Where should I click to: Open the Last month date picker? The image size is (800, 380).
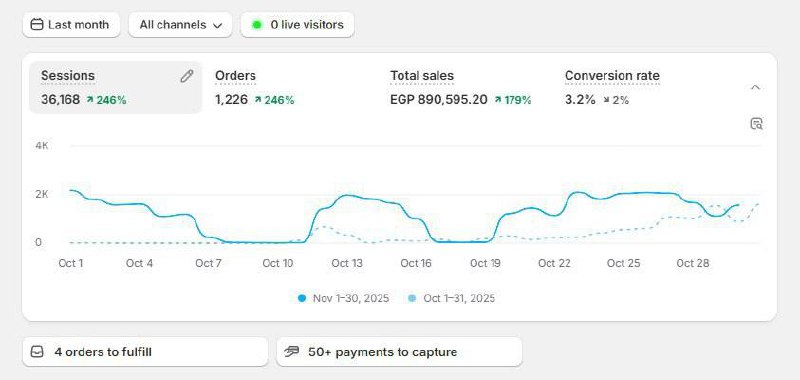[71, 24]
